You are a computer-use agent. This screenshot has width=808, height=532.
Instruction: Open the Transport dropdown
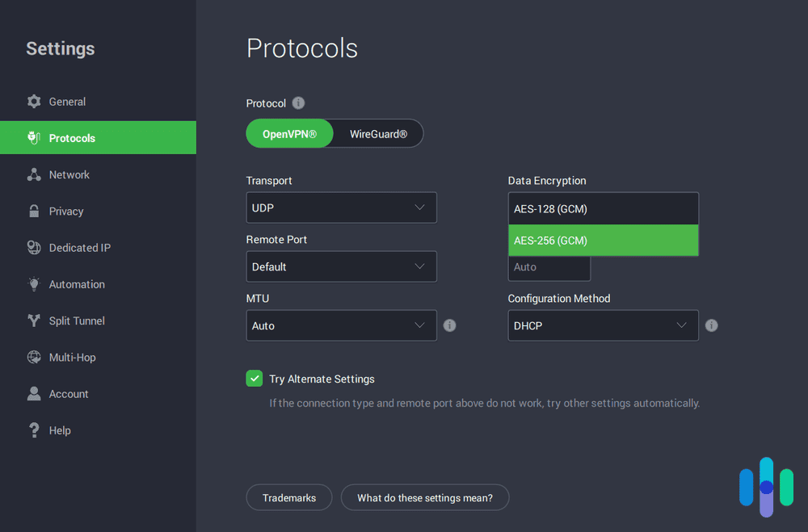[341, 207]
